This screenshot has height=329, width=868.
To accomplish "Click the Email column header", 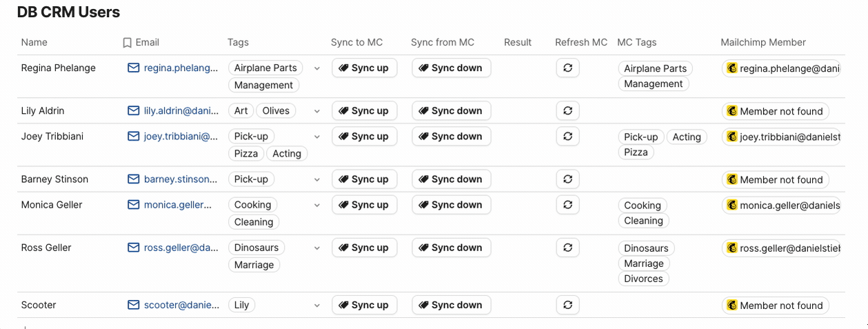I will (x=147, y=42).
